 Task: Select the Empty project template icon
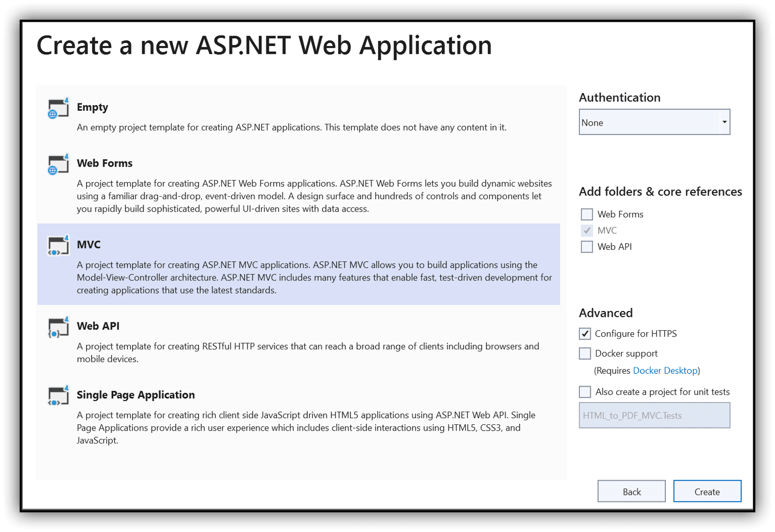coord(57,108)
